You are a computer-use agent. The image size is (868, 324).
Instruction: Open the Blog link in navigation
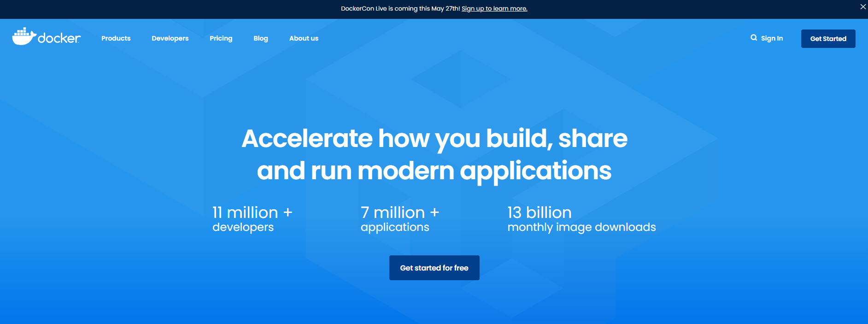(261, 38)
